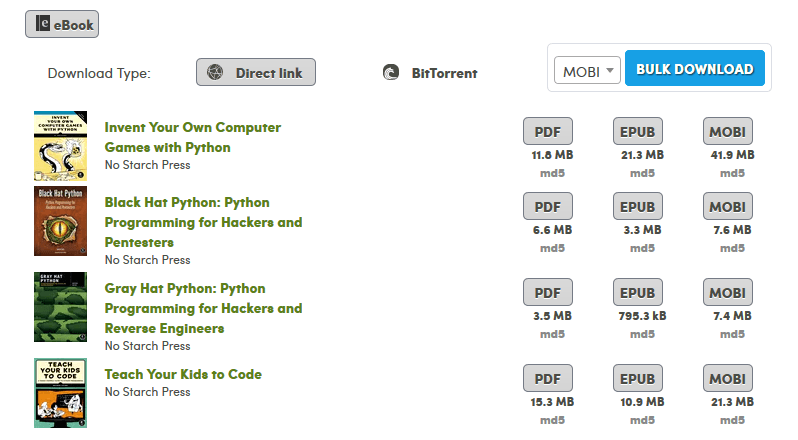Click Gray Hat Python cover thumbnail
This screenshot has height=440, width=798.
click(x=61, y=307)
